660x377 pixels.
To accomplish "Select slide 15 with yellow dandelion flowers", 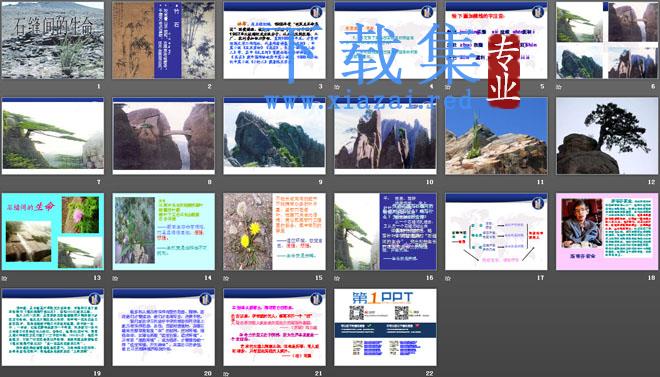I will coord(274,231).
